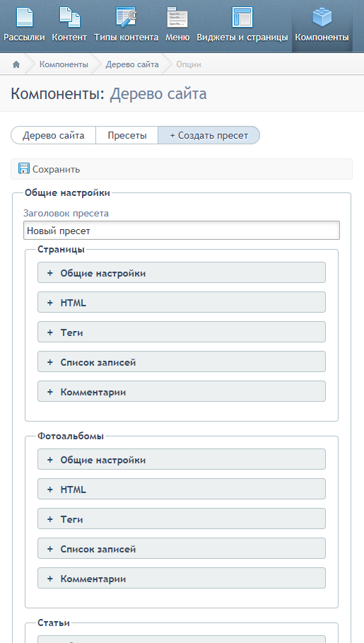Open the Меню section icon
This screenshot has height=643, width=364.
click(177, 17)
